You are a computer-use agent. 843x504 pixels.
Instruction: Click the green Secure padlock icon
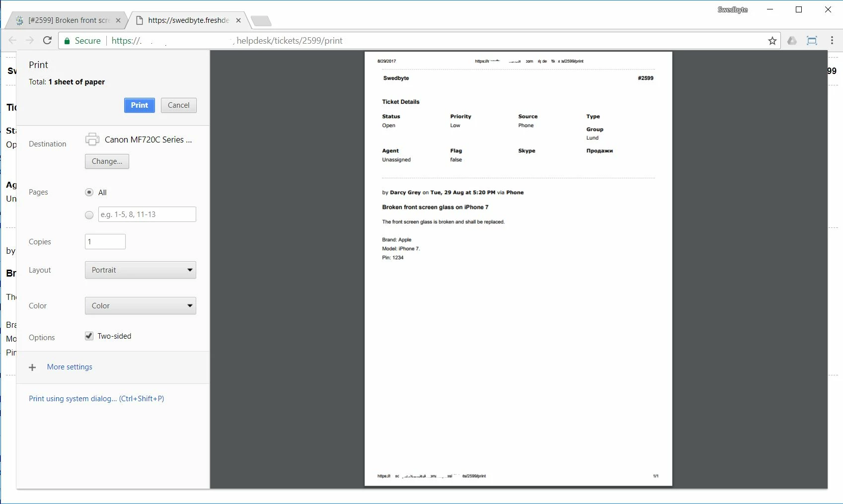click(68, 41)
